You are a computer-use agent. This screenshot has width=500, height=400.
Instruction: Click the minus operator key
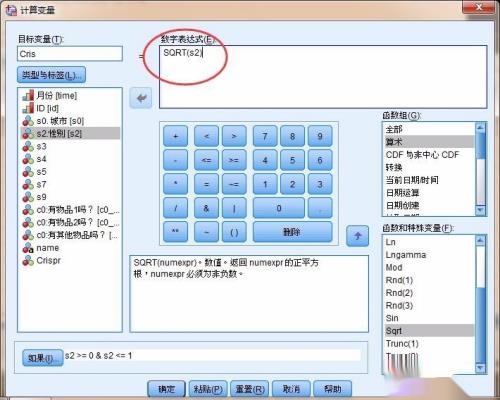coord(175,160)
